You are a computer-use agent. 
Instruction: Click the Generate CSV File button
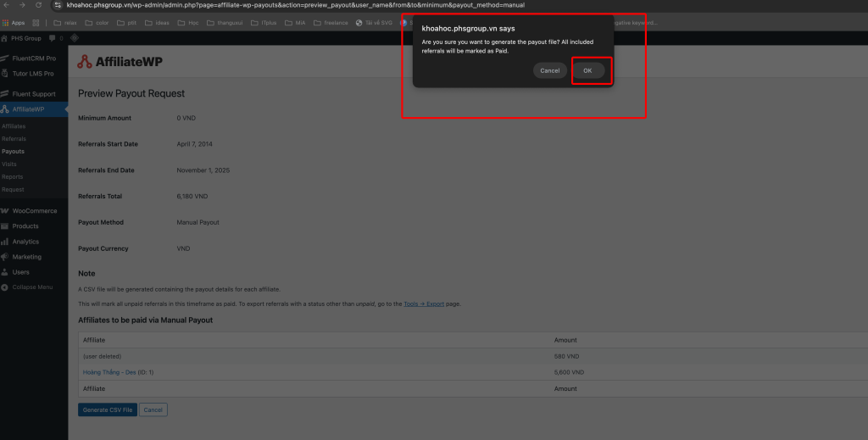107,409
